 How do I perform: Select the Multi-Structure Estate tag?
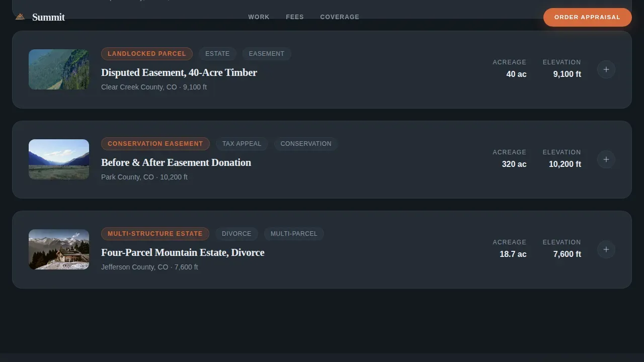click(x=155, y=234)
